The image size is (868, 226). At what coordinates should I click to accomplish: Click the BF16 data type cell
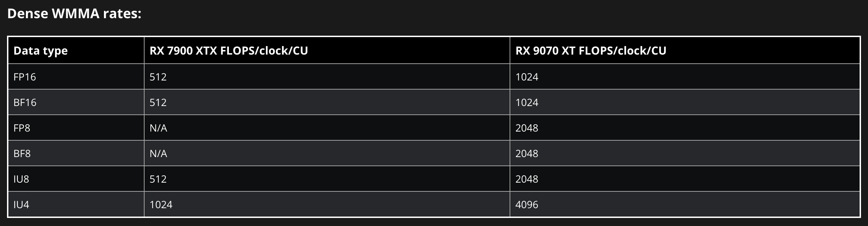(25, 102)
